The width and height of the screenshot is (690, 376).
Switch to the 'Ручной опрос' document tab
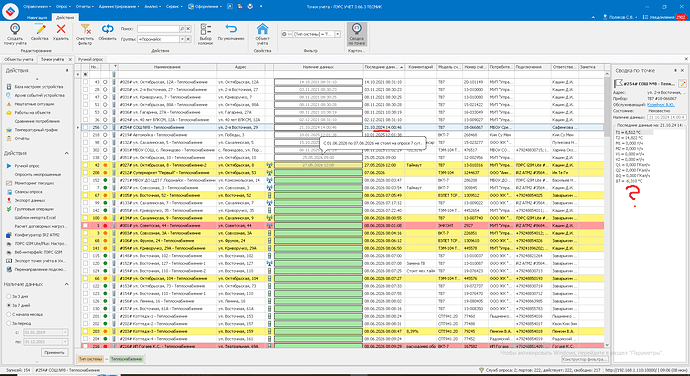(91, 59)
